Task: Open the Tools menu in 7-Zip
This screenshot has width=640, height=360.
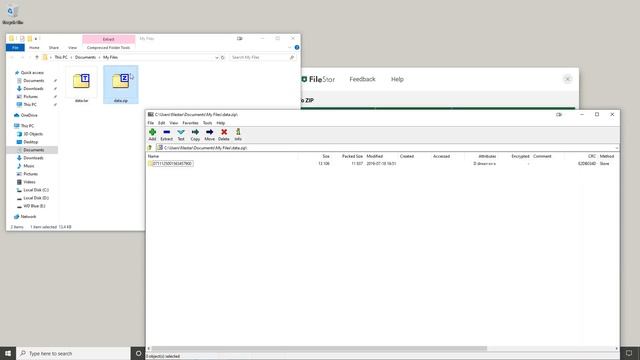Action: (207, 123)
